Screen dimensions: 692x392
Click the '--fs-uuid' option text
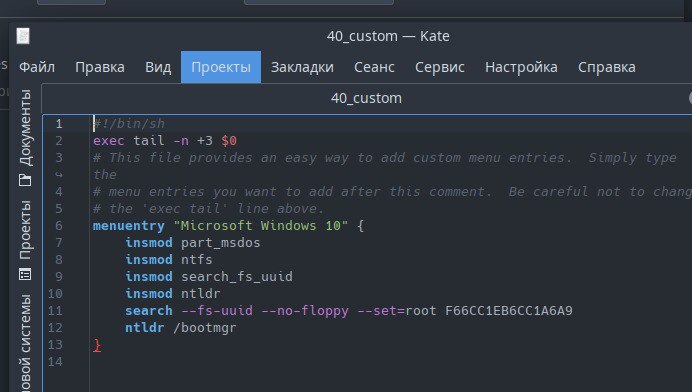tap(217, 311)
